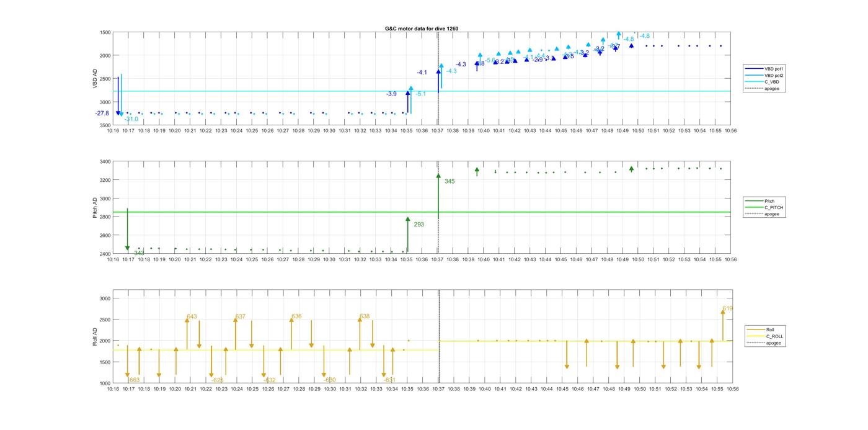Click the '643' roll data label
This screenshot has width=868, height=430.
coord(192,316)
